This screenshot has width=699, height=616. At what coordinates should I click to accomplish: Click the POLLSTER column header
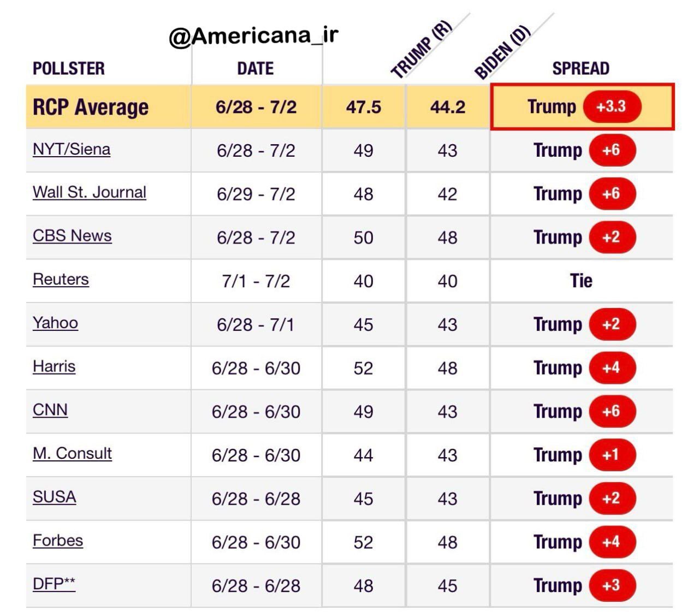[69, 69]
